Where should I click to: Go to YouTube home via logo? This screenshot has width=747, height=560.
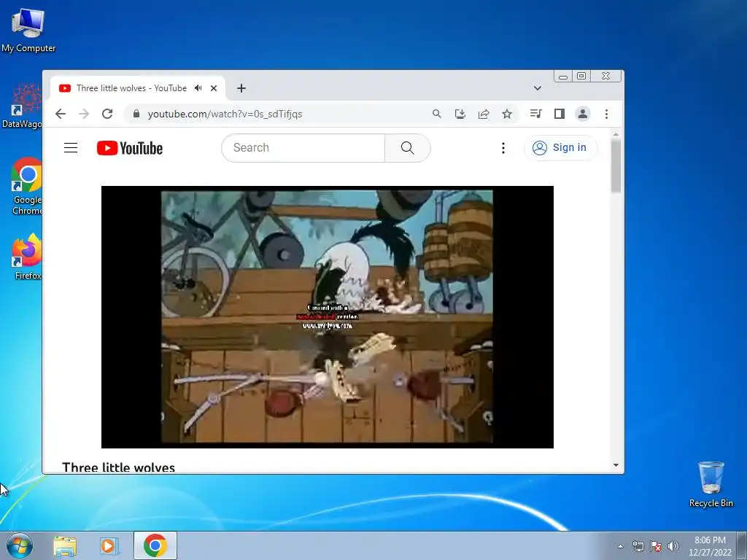point(130,148)
